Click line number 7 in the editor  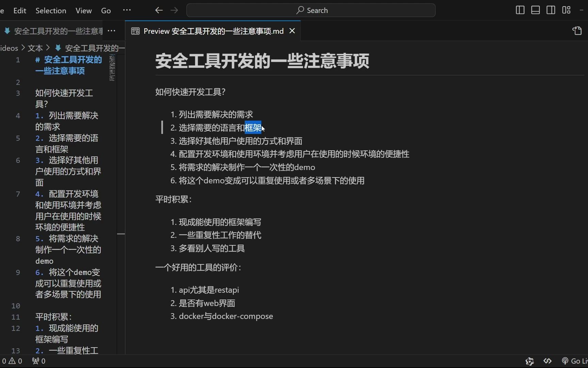18,194
